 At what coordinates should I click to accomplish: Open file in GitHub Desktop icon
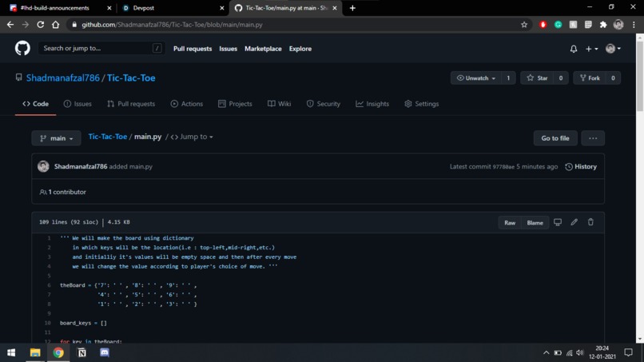point(558,222)
